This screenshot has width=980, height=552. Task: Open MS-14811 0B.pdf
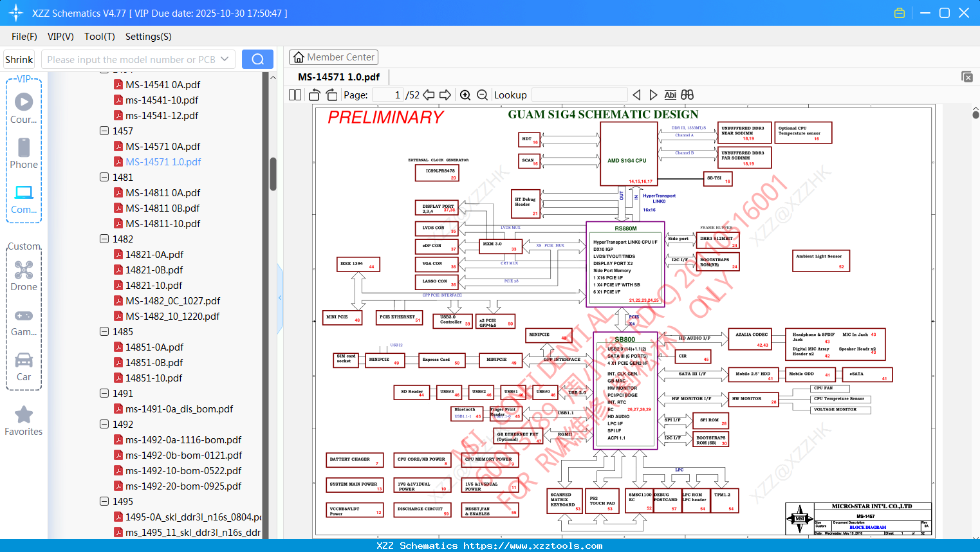tap(162, 208)
